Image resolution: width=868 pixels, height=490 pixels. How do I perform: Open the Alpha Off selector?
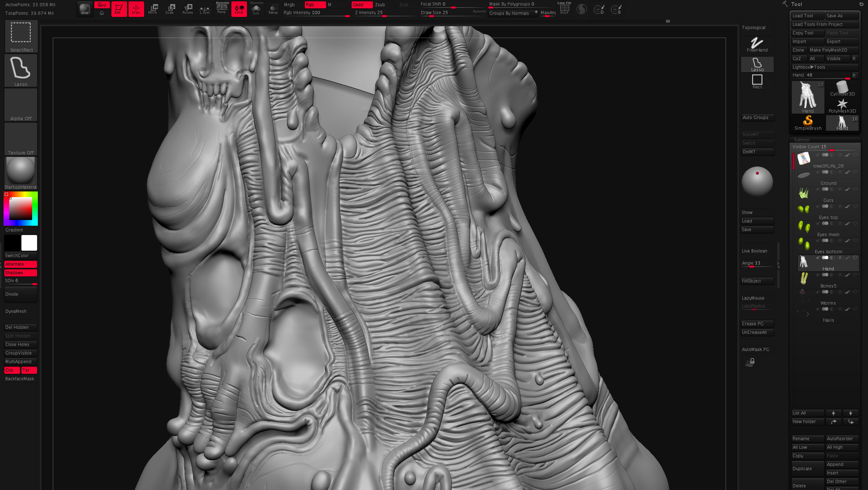point(21,105)
